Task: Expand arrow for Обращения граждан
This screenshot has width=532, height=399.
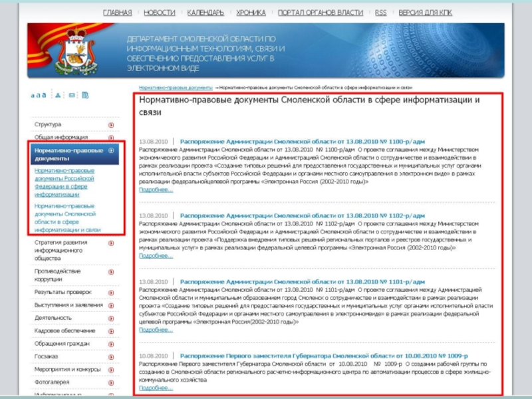Action: pyautogui.click(x=111, y=344)
